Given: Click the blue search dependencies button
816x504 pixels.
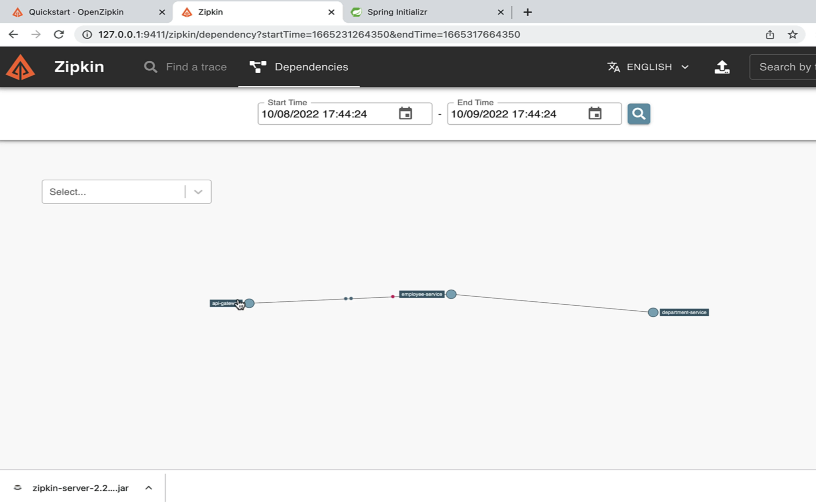Looking at the screenshot, I should [x=638, y=114].
